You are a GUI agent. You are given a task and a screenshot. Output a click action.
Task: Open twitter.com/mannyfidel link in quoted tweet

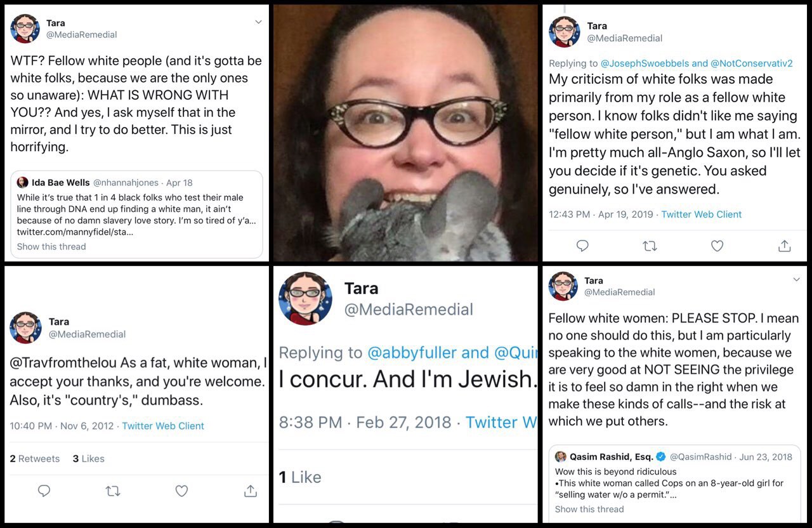[x=76, y=232]
